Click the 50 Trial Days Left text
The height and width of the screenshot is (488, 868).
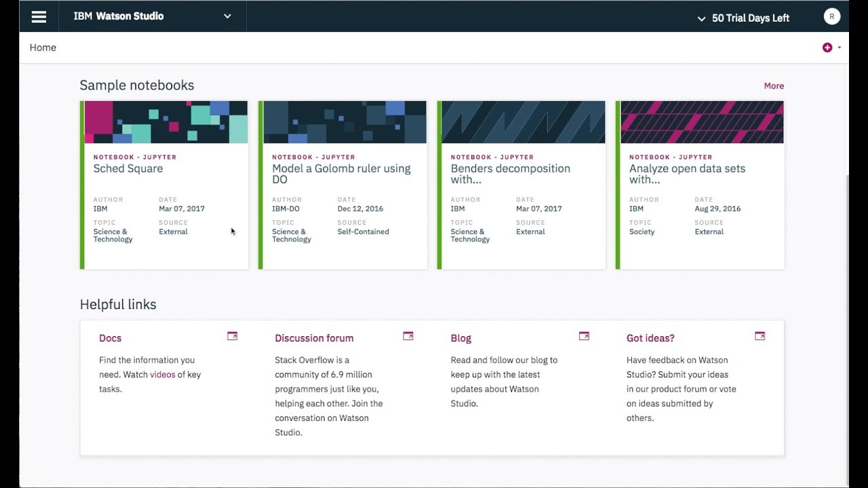tap(751, 18)
